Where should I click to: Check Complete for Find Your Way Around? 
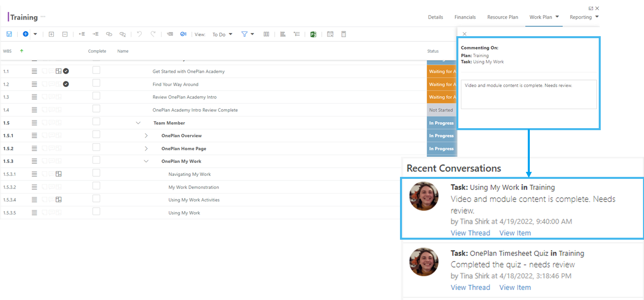pyautogui.click(x=96, y=83)
